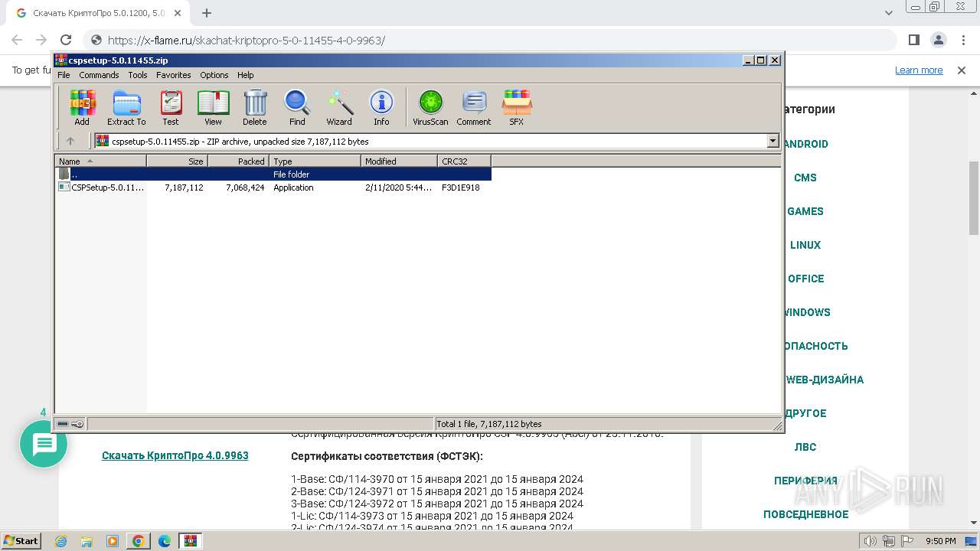Screen dimensions: 980x551
Task: Open a new Chrome tab
Action: (207, 13)
